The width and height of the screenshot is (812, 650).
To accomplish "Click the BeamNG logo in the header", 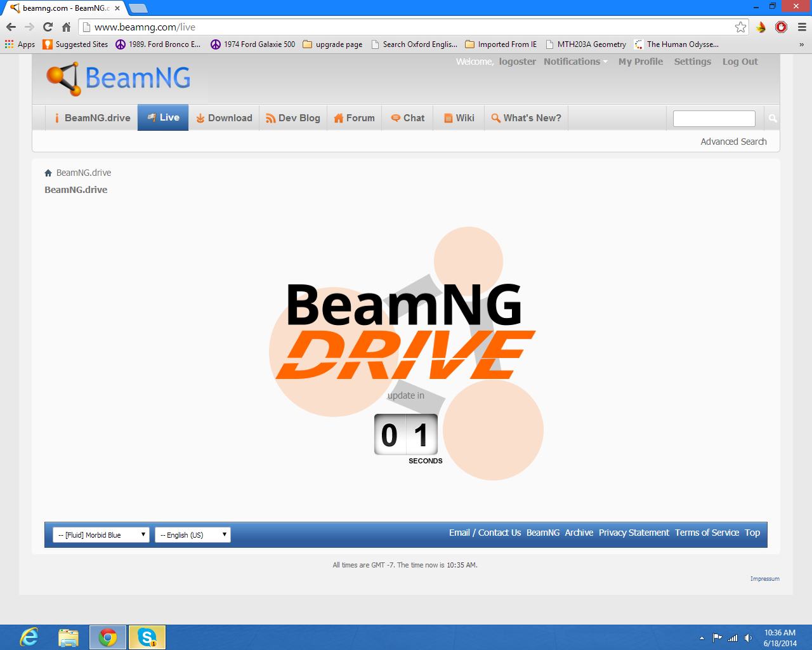I will point(119,79).
